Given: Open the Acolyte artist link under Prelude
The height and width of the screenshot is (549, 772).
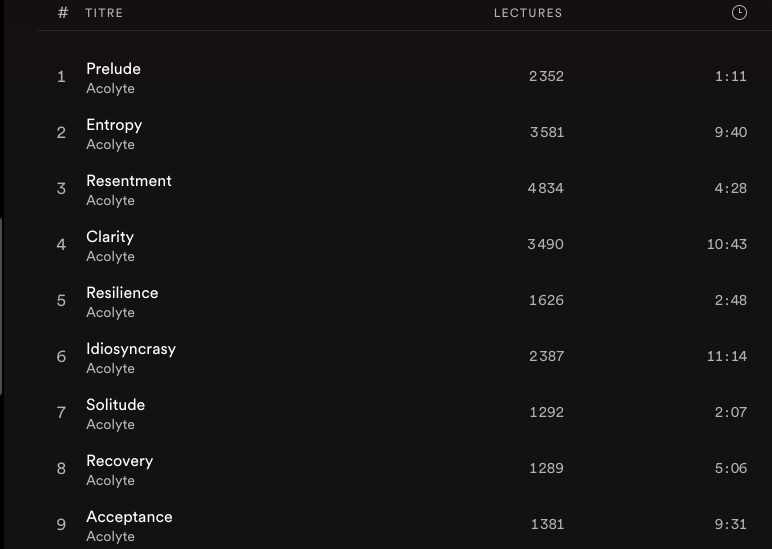Looking at the screenshot, I should click(110, 89).
